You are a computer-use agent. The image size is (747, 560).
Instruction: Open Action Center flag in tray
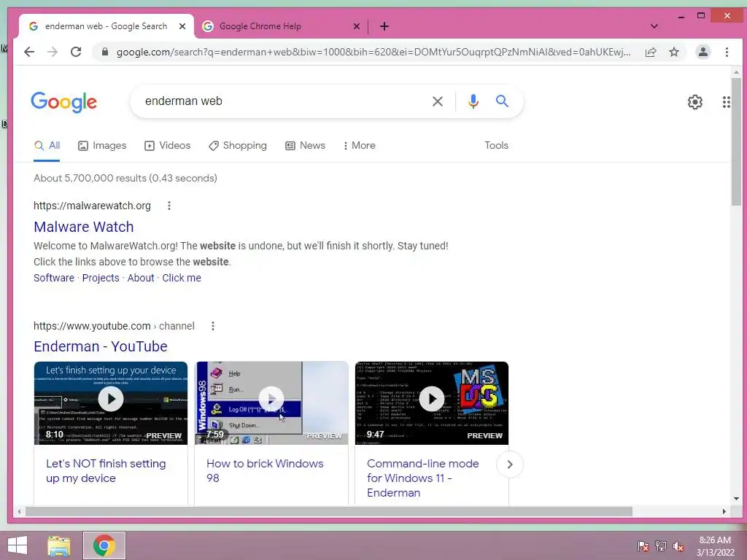pos(643,546)
